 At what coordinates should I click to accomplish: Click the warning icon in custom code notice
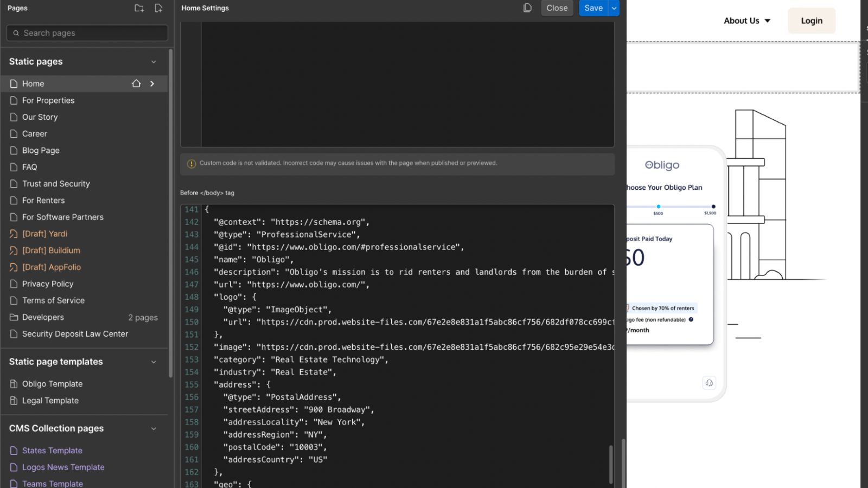(192, 163)
